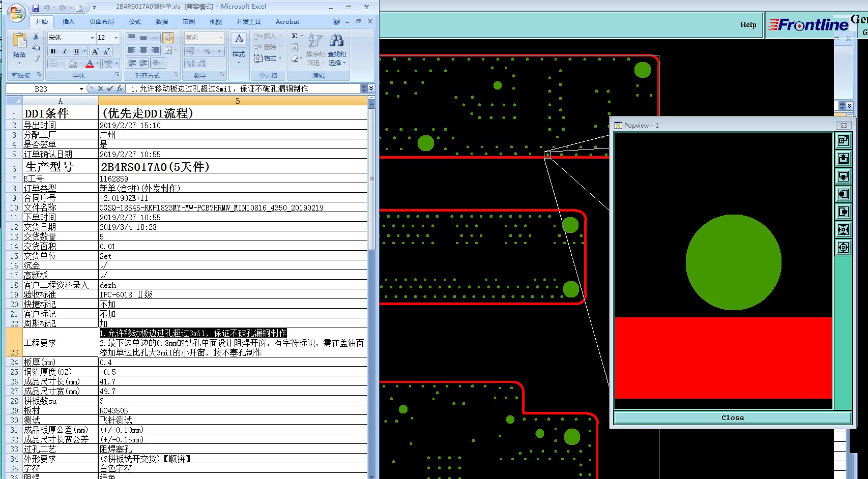Right-align the cell text
Viewport: 868px width, 479px height.
coord(155,50)
